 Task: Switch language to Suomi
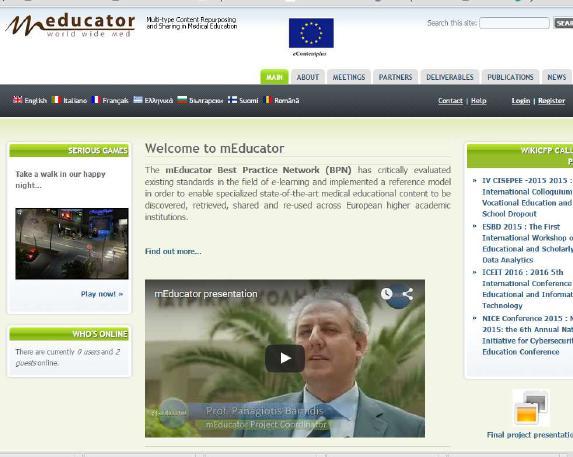pos(248,100)
